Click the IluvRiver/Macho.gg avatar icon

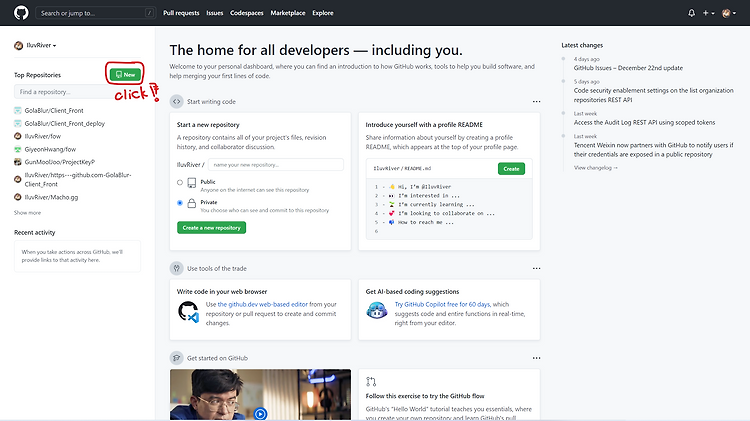[18, 197]
